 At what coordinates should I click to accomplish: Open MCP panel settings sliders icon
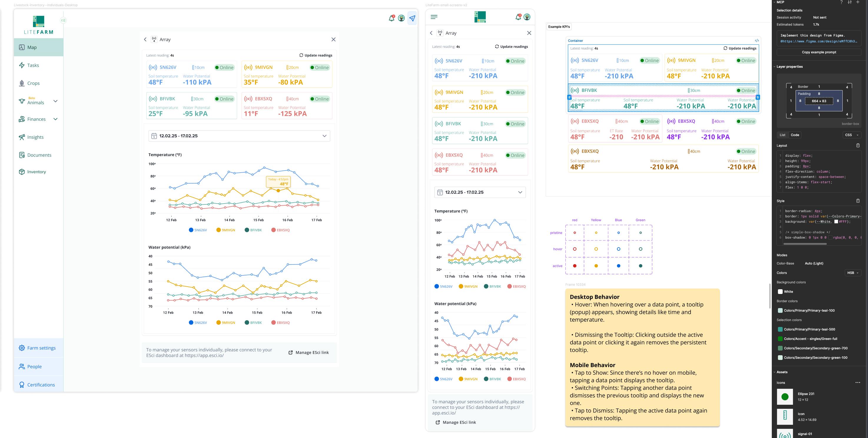(850, 2)
